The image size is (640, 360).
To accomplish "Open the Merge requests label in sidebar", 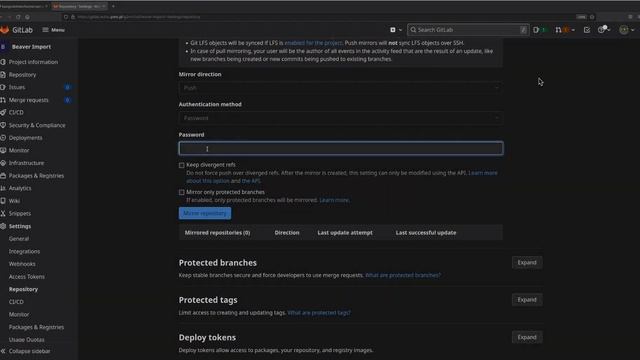I will click(29, 100).
